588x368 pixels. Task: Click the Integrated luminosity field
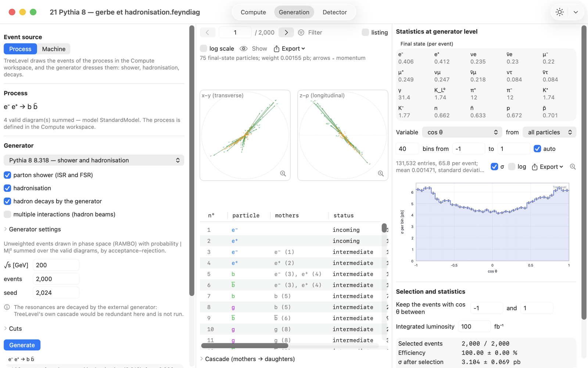[474, 326]
